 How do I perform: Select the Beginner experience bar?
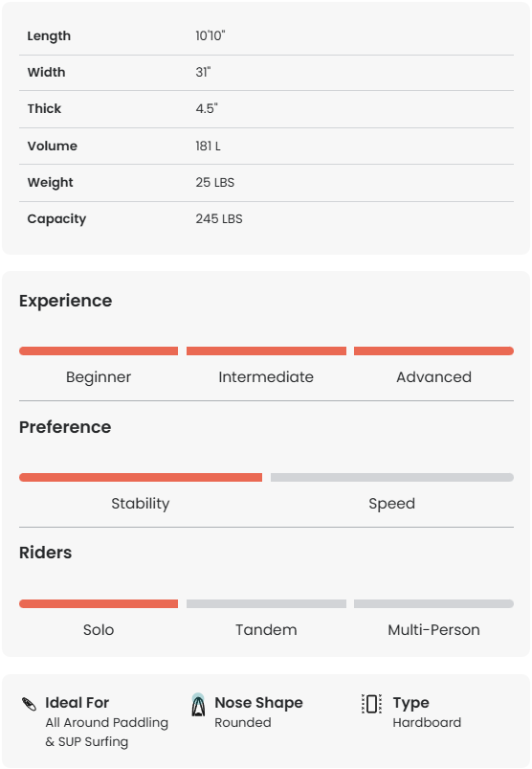click(x=99, y=351)
